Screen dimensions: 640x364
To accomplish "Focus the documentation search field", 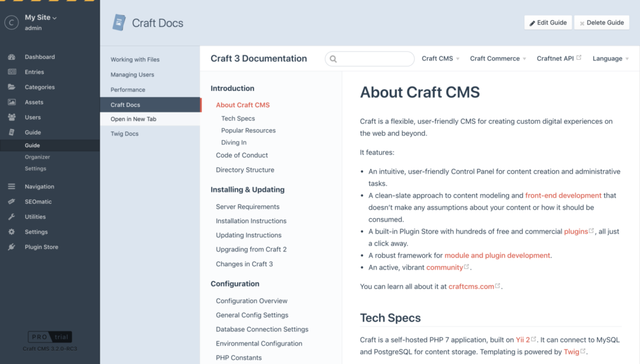I will coord(369,59).
